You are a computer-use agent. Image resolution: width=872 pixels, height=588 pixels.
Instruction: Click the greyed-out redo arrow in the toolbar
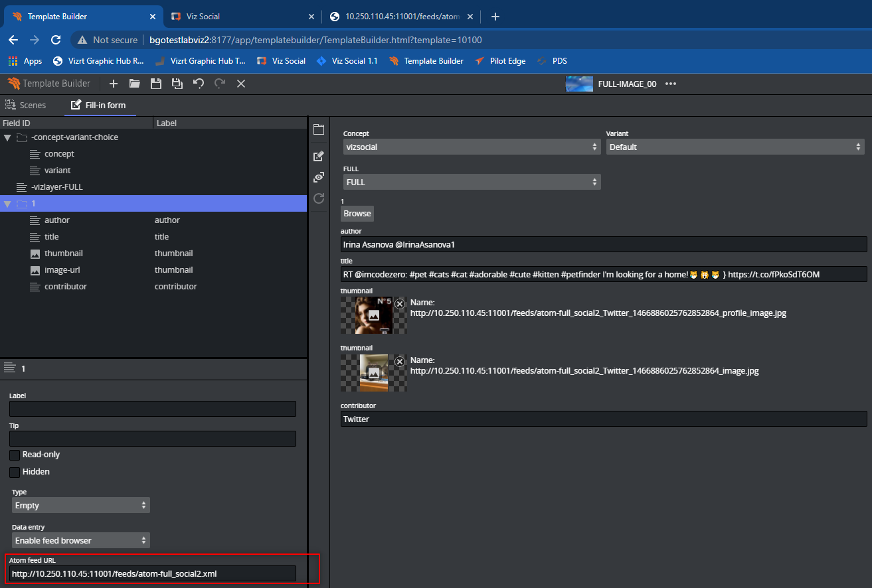(x=220, y=84)
